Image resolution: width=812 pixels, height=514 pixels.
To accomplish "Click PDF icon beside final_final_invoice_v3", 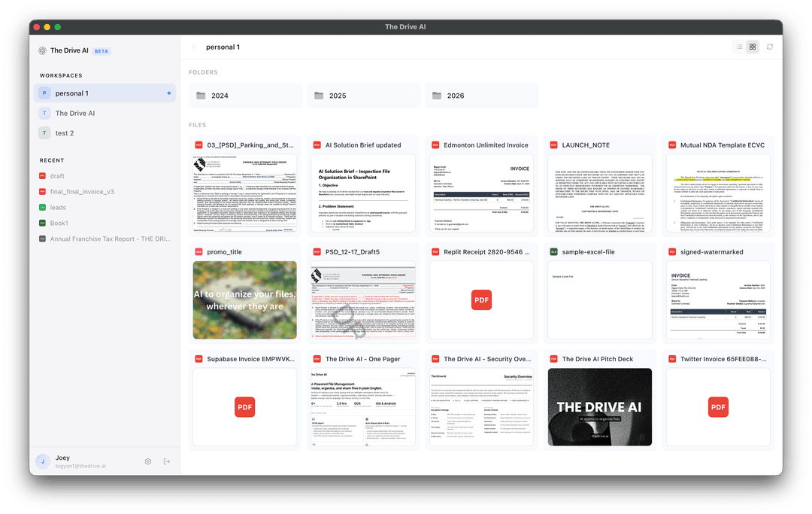I will tap(42, 192).
